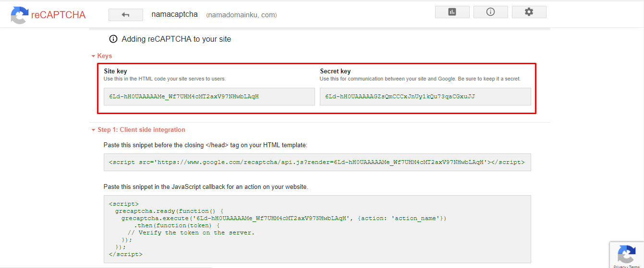Viewport: 644px width, 268px height.
Task: Open the analytics bar chart button
Action: tap(452, 12)
